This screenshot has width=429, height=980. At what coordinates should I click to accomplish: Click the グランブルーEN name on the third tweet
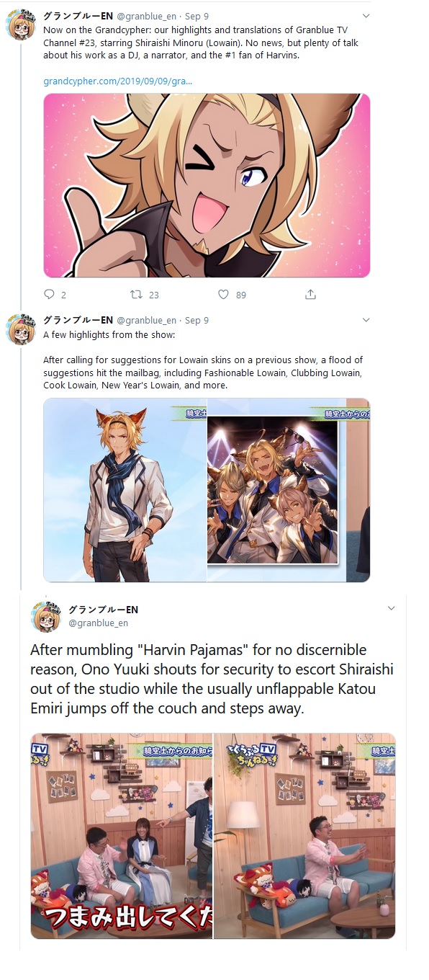tap(103, 610)
